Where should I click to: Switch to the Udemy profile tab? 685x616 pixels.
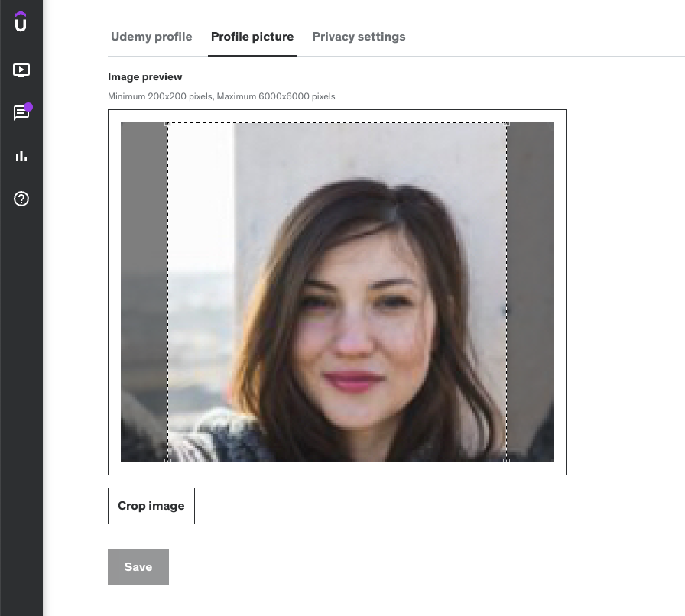pos(151,37)
